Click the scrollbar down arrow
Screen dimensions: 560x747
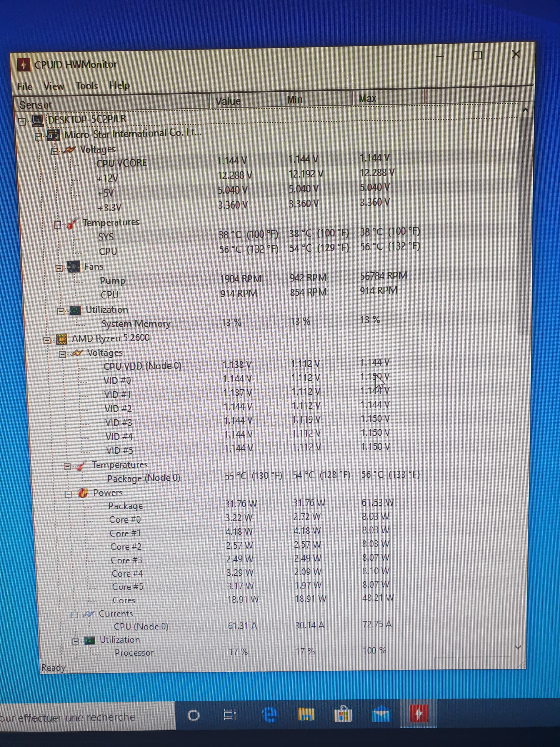(518, 647)
